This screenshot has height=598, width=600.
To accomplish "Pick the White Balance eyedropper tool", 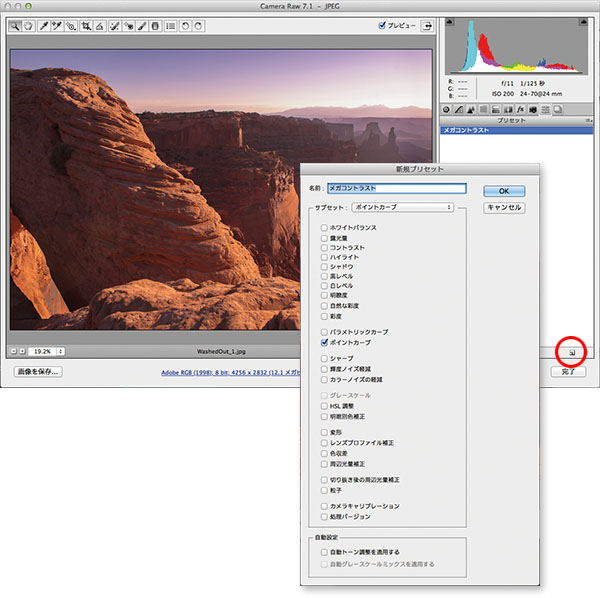I will (44, 27).
